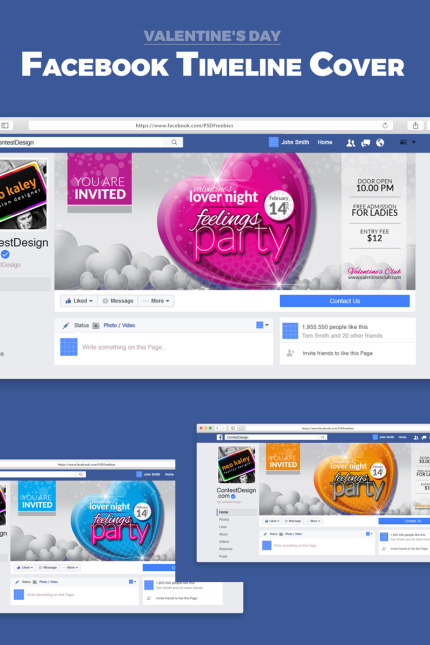The width and height of the screenshot is (430, 645).
Task: Open the Liked dropdown in the pink mockup
Action: (x=79, y=301)
